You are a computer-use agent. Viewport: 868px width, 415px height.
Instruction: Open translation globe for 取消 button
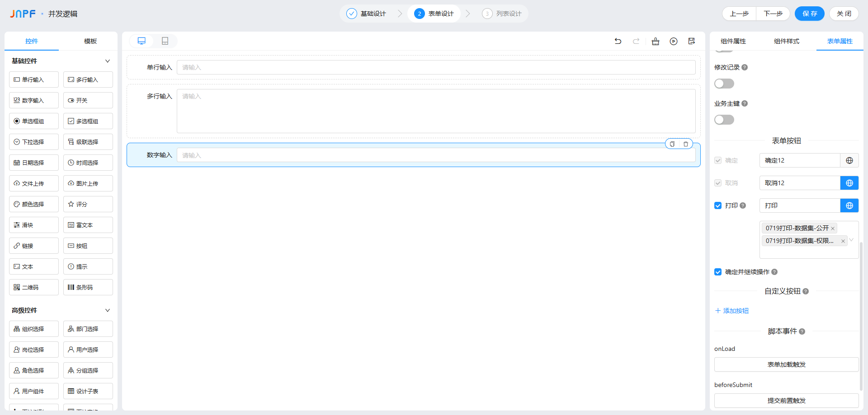[849, 183]
